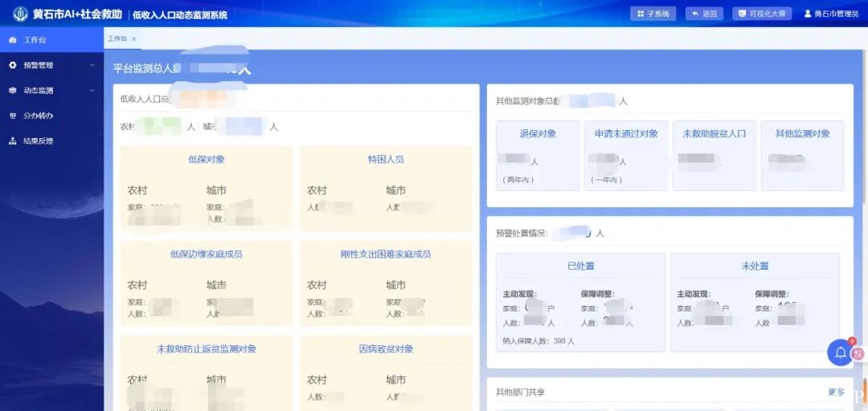The height and width of the screenshot is (411, 868).
Task: Click the pink round floating icon
Action: [858, 353]
